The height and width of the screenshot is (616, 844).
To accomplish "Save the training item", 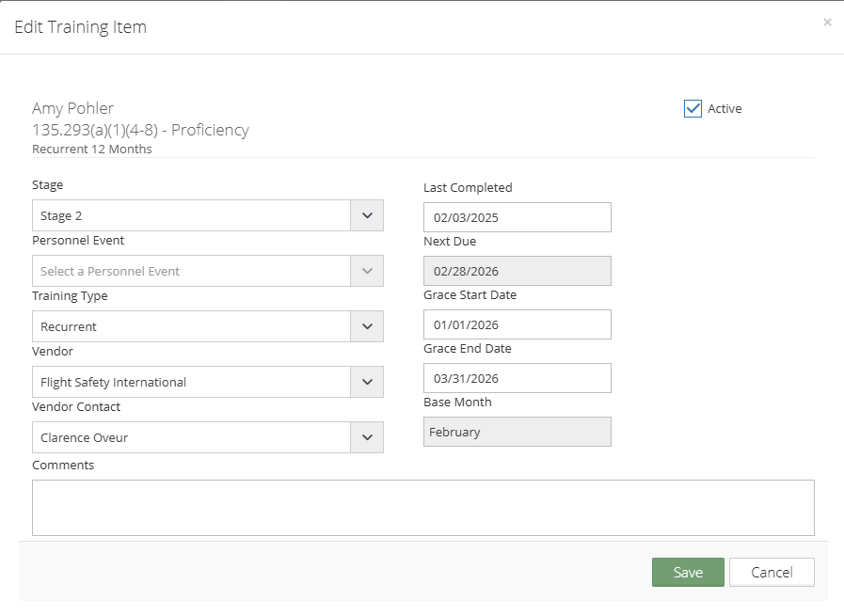I will point(688,573).
